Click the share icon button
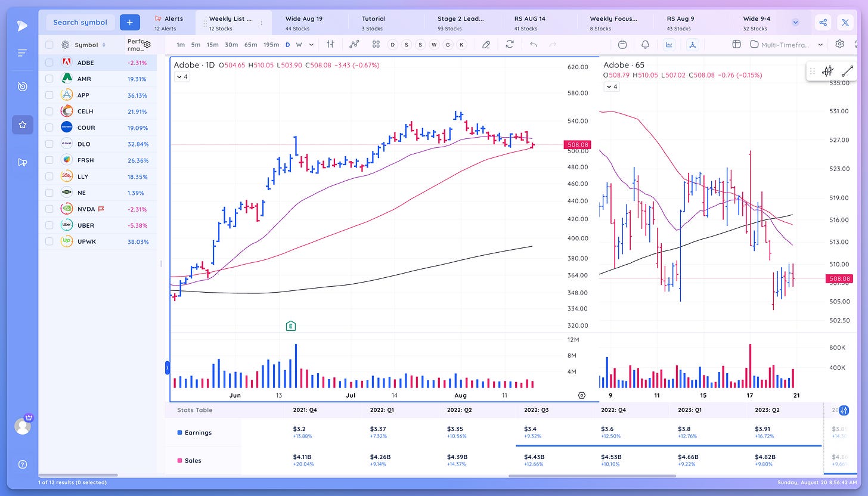This screenshot has height=496, width=868. click(823, 22)
